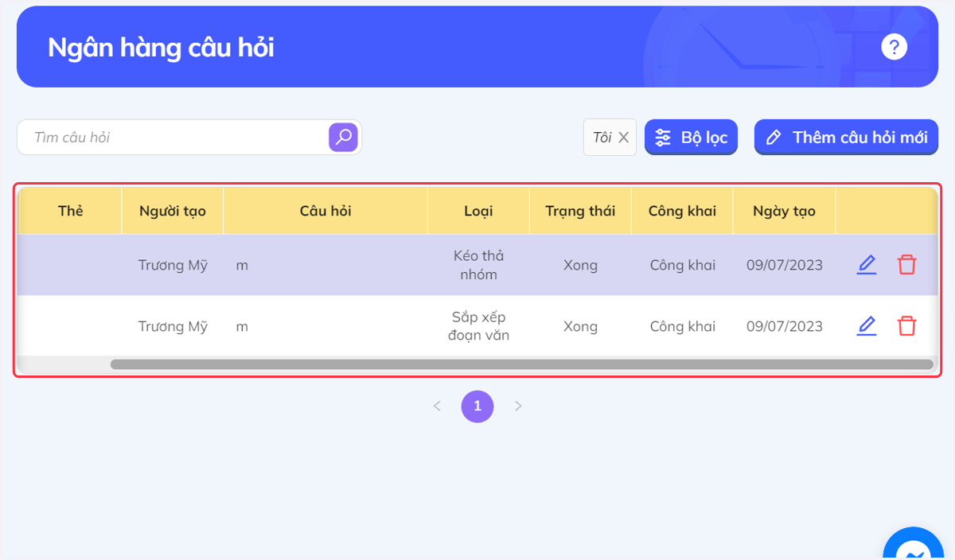The width and height of the screenshot is (955, 560).
Task: Click the Loại column header
Action: click(x=478, y=211)
